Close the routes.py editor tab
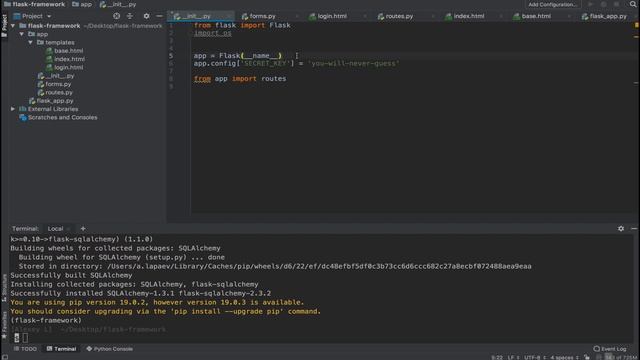The image size is (640, 360). pyautogui.click(x=433, y=16)
